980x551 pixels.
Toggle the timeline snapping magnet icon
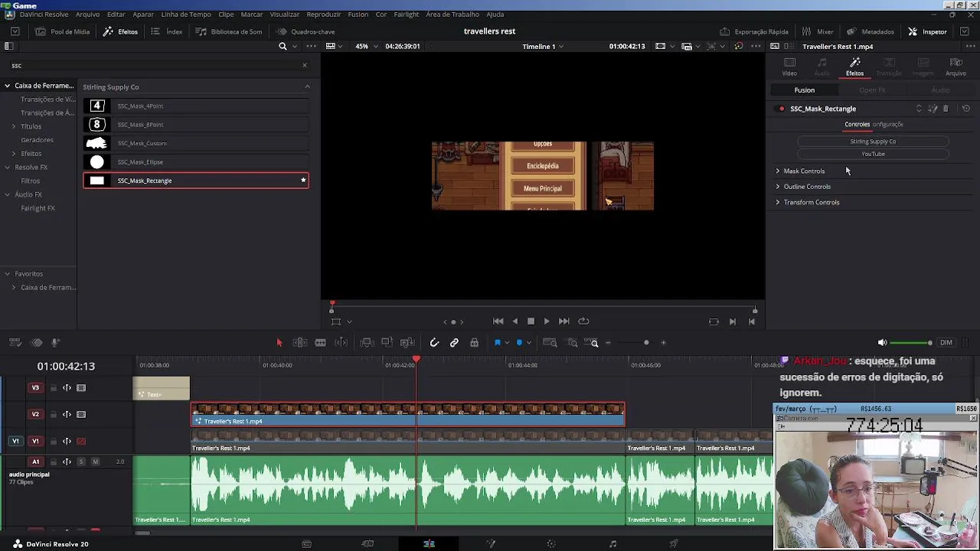pos(434,343)
